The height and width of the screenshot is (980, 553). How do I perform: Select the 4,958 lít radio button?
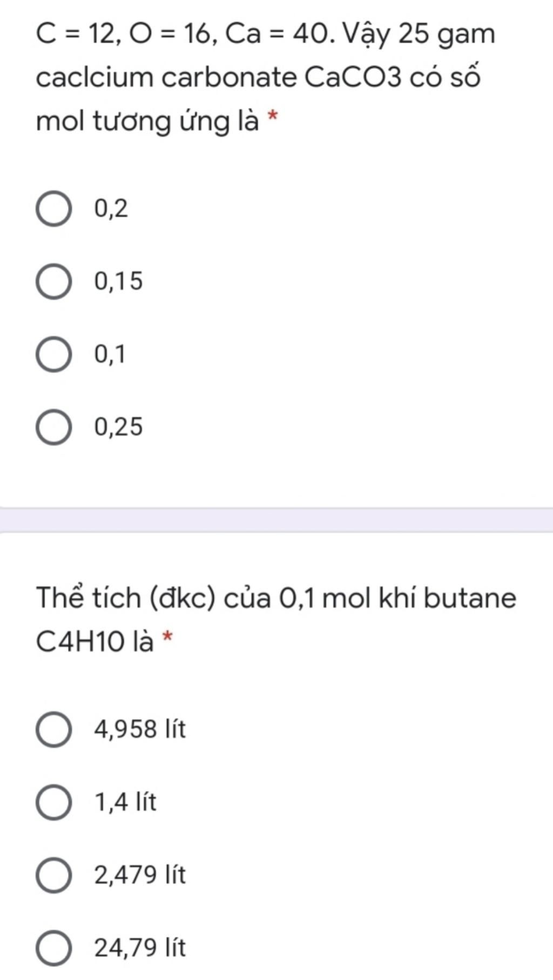click(x=53, y=729)
